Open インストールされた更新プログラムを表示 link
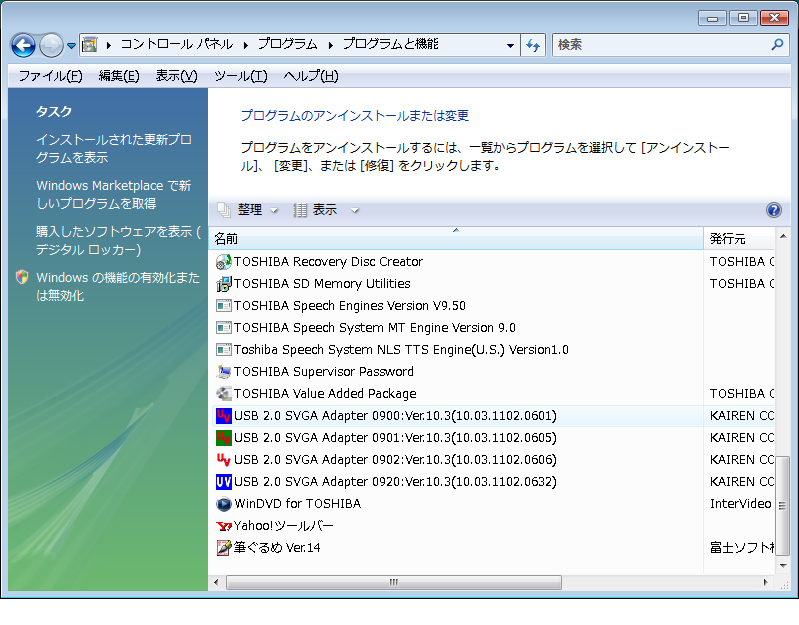This screenshot has height=625, width=799. [x=114, y=148]
